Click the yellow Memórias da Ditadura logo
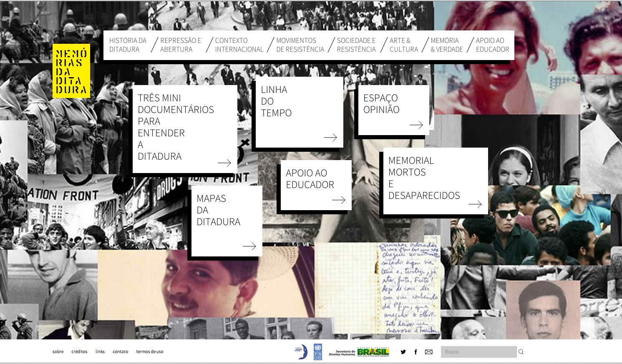 [x=71, y=71]
